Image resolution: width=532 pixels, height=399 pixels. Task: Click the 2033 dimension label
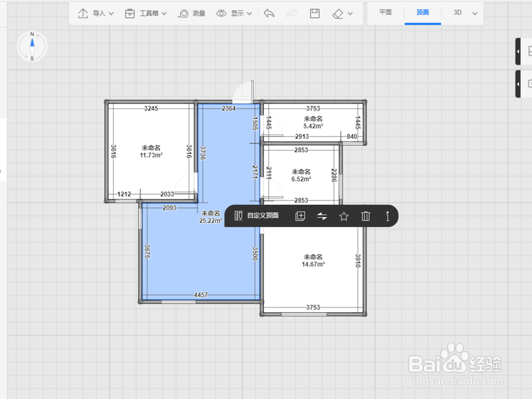pyautogui.click(x=167, y=194)
